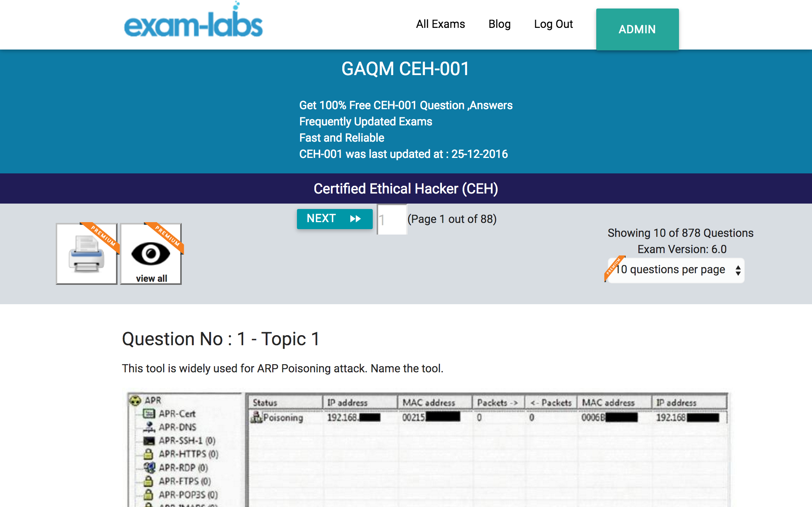Image resolution: width=812 pixels, height=507 pixels.
Task: Click the exam-labs logo
Action: point(193,24)
